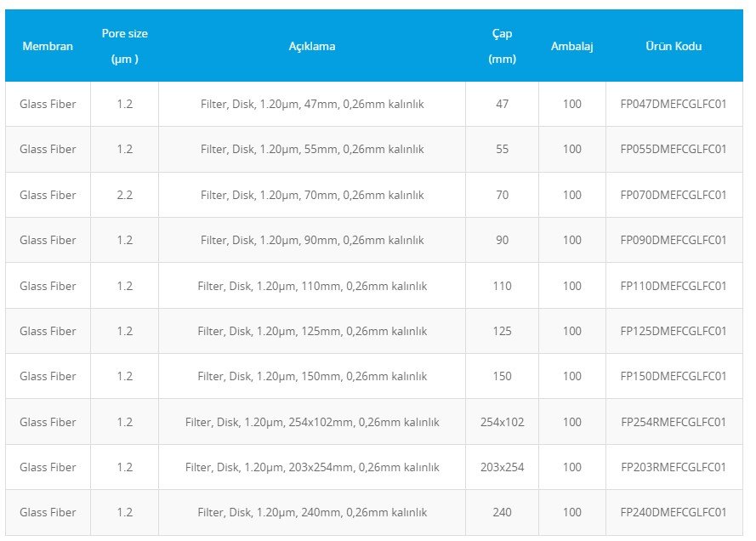Click the 125 diameter cell
Screen dimensions: 756x541
(502, 331)
